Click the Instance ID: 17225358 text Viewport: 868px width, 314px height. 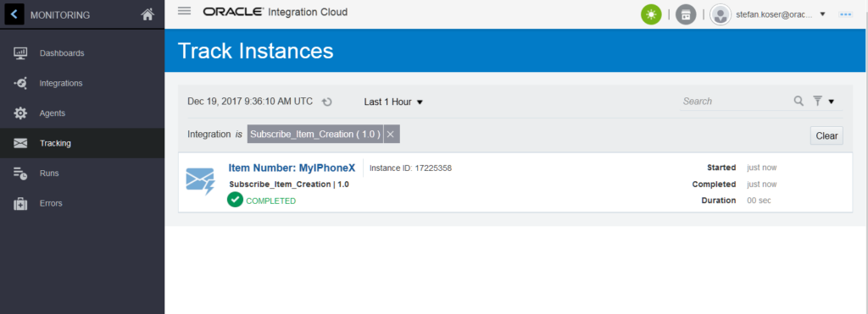[x=411, y=168]
